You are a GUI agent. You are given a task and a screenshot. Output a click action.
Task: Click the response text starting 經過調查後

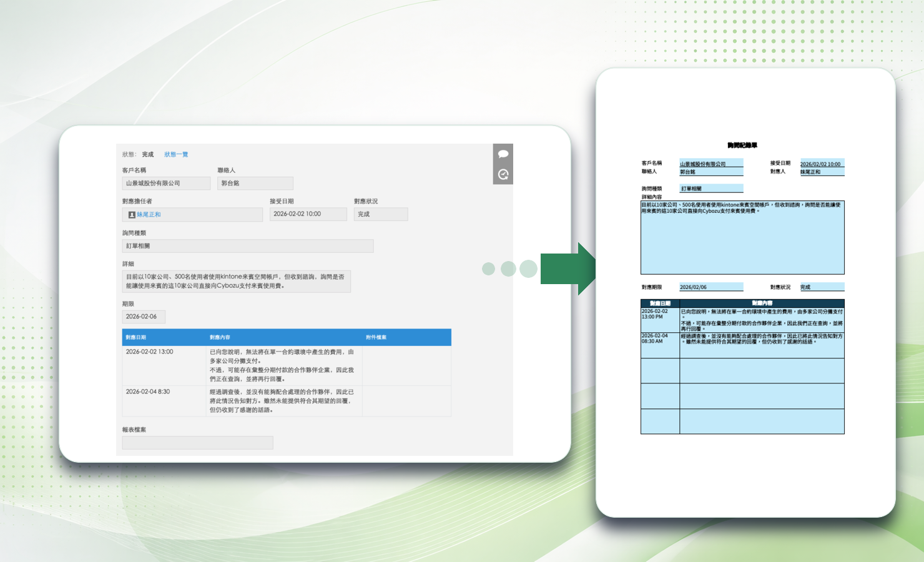282,401
